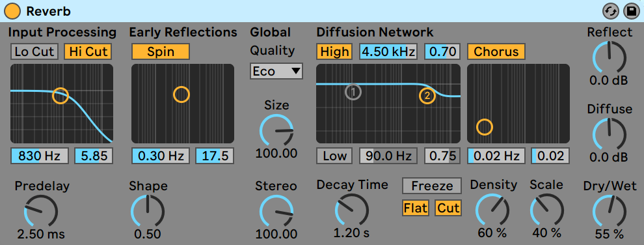This screenshot has height=245, width=644.
Task: Toggle the Spin switch off
Action: [161, 51]
